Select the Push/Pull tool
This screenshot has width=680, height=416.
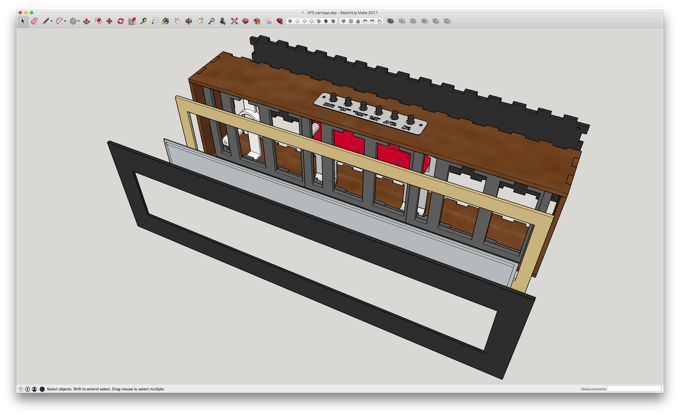(x=86, y=21)
